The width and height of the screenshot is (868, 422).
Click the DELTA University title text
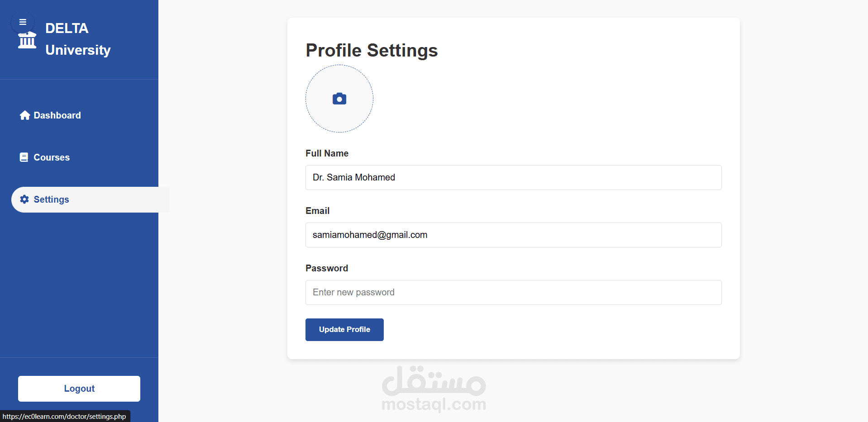point(78,39)
